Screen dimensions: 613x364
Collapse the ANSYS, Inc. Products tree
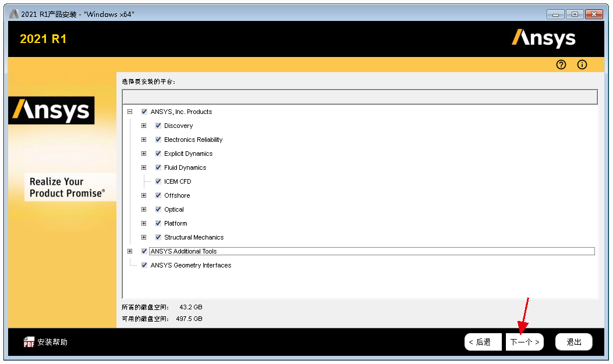pyautogui.click(x=130, y=112)
